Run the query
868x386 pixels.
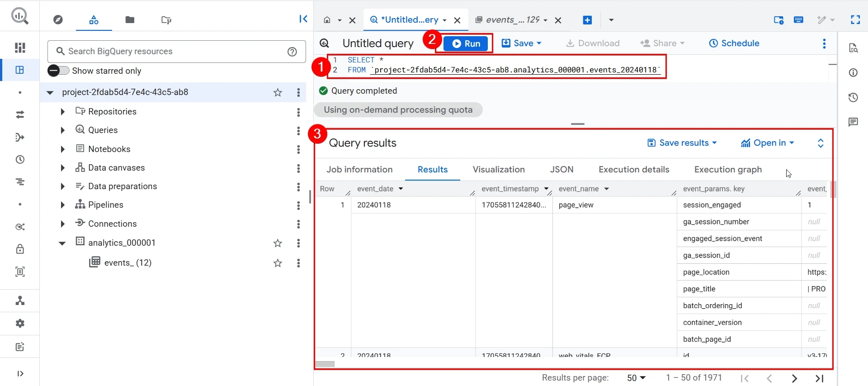tap(466, 43)
